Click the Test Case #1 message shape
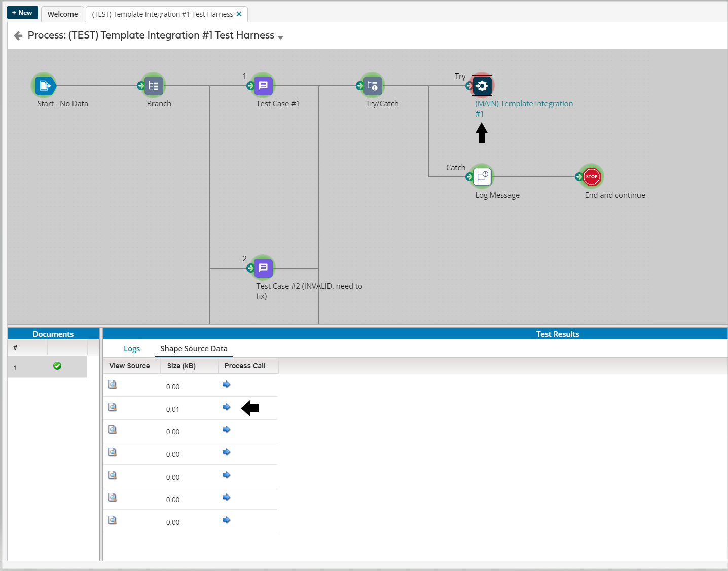Viewport: 728px width, 571px height. 263,86
